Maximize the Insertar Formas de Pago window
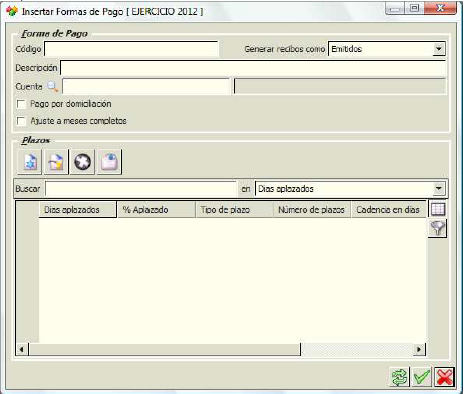The width and height of the screenshot is (465, 394). point(414,8)
